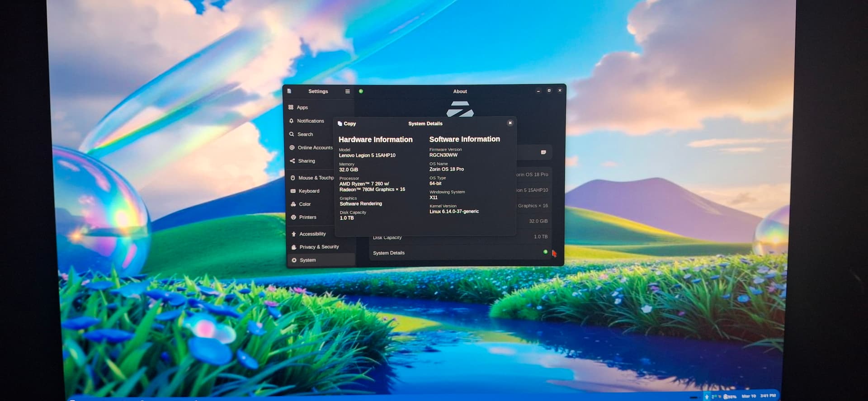This screenshot has height=401, width=868.
Task: Close the System Details dialog
Action: (510, 123)
